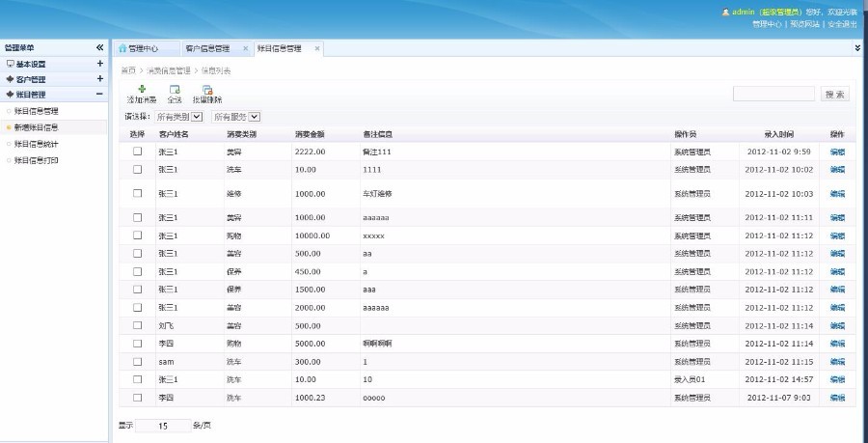Select the checkbox for customer 刘飞
This screenshot has height=443, width=868.
(x=137, y=325)
